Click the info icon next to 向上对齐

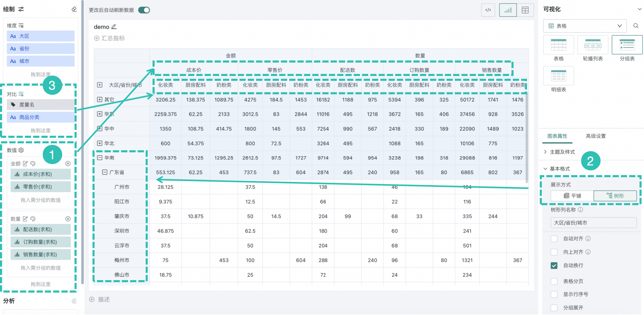(x=588, y=252)
